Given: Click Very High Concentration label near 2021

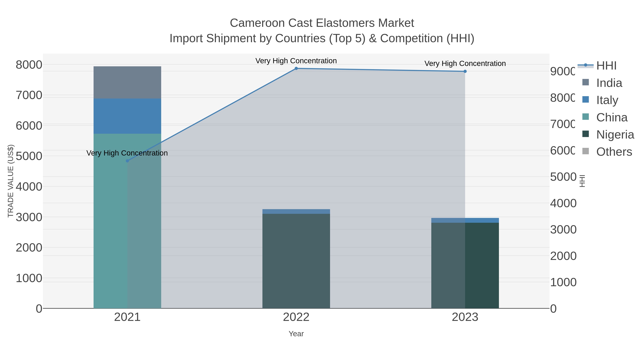Looking at the screenshot, I should pos(127,153).
